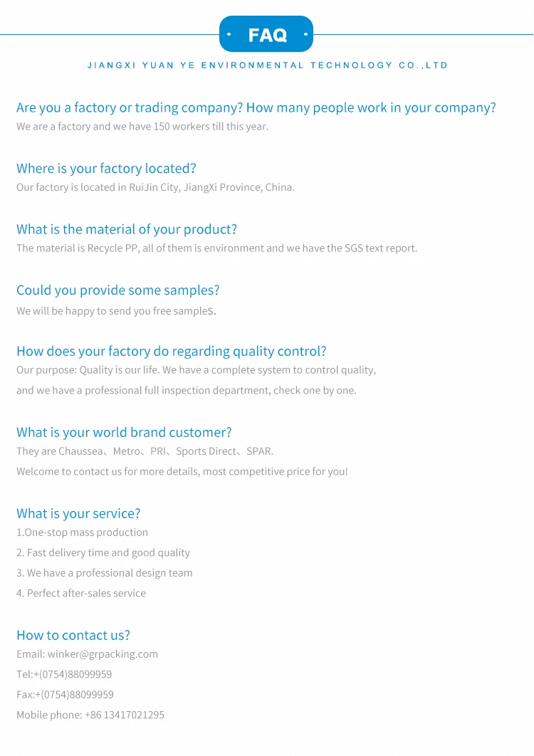Click the full inspection department line
This screenshot has width=534, height=756.
pyautogui.click(x=187, y=390)
